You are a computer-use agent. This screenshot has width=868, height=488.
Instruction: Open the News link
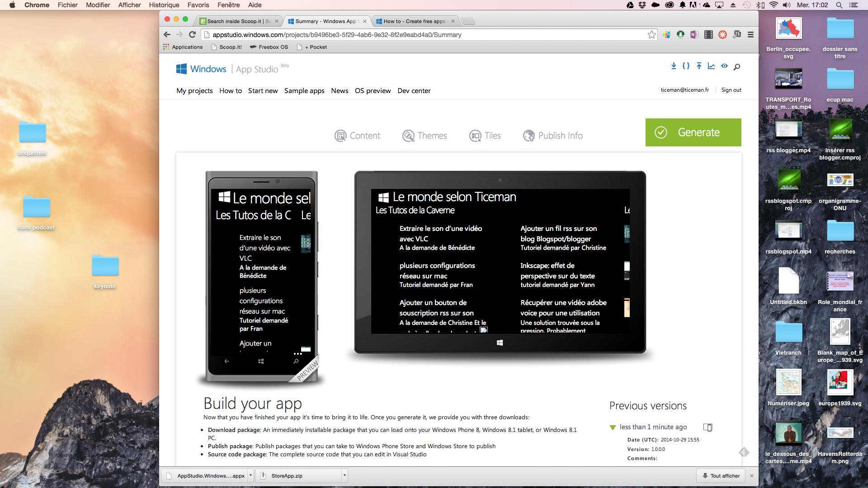pyautogui.click(x=340, y=91)
